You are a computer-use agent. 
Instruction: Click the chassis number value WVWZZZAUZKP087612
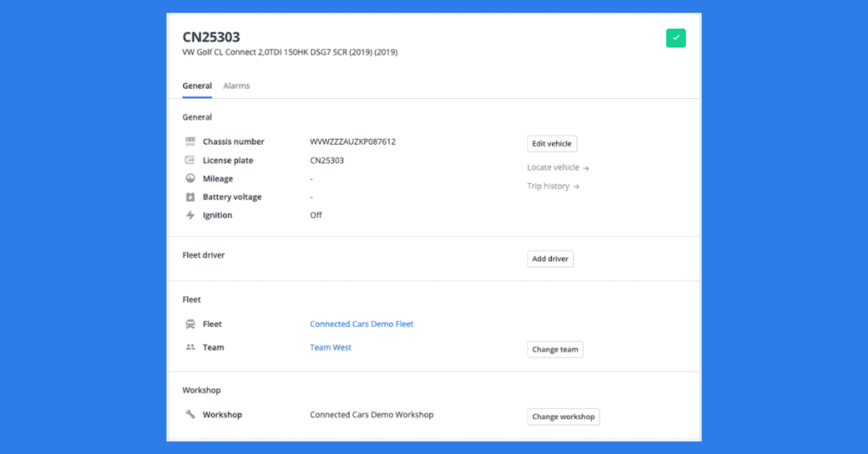pos(353,141)
